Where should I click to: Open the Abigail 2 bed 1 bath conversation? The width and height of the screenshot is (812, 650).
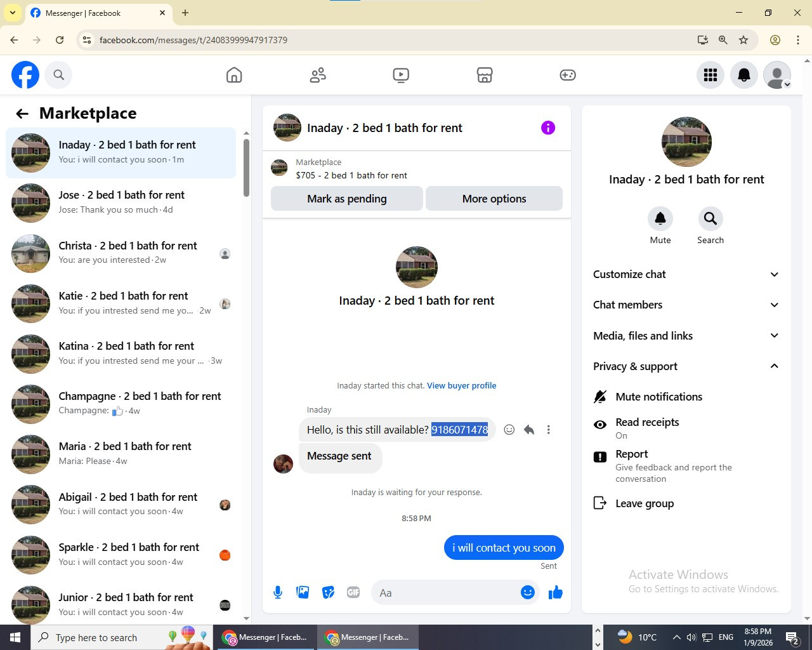click(121, 505)
